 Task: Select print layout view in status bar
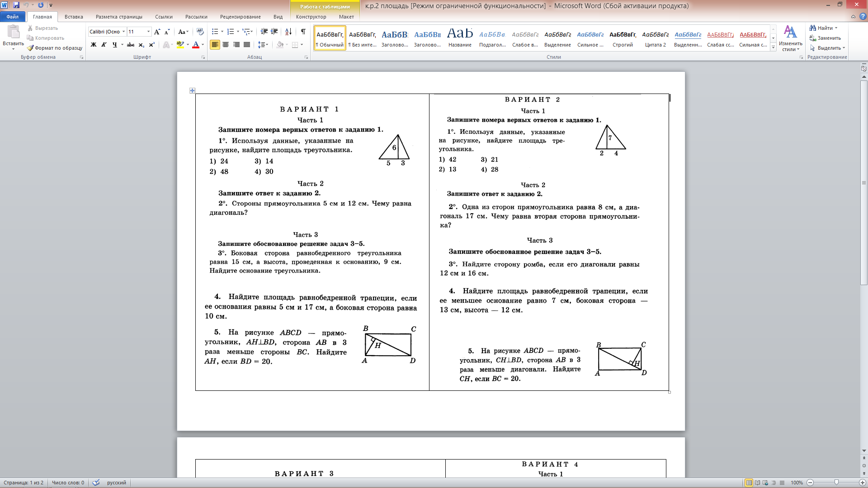click(749, 483)
